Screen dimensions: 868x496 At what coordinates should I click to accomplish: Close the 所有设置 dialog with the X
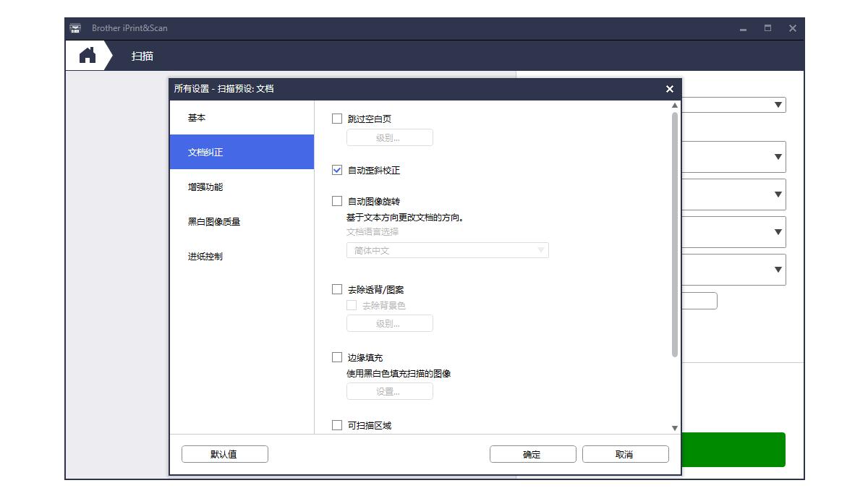tap(669, 89)
